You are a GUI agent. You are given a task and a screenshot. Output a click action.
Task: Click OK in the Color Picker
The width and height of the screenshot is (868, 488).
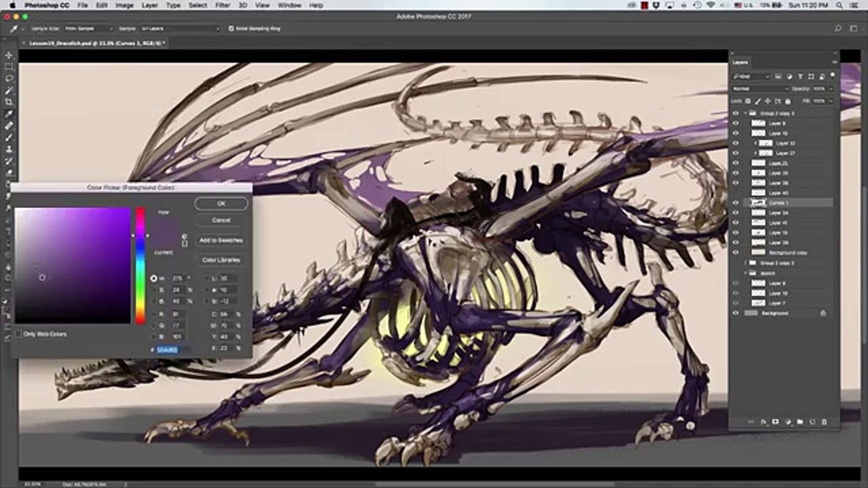(221, 203)
